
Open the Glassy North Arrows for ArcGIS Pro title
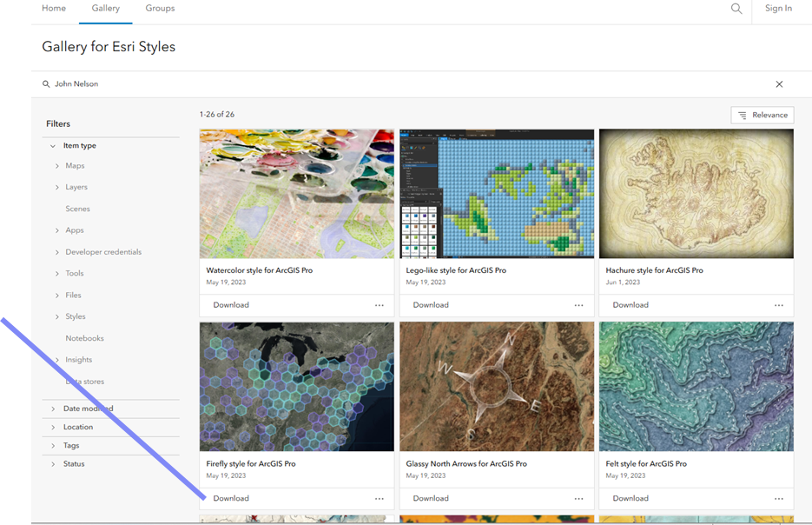tap(466, 464)
